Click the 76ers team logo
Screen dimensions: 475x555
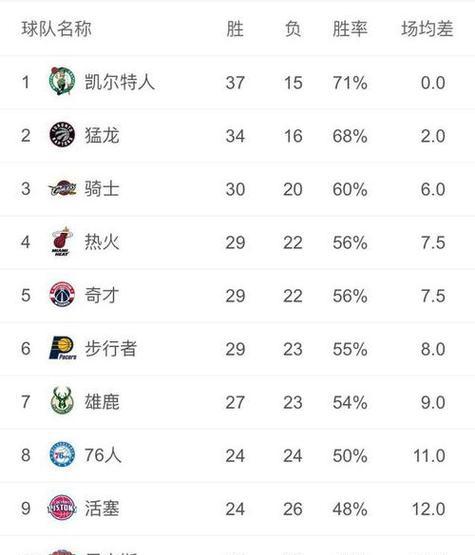[62, 454]
